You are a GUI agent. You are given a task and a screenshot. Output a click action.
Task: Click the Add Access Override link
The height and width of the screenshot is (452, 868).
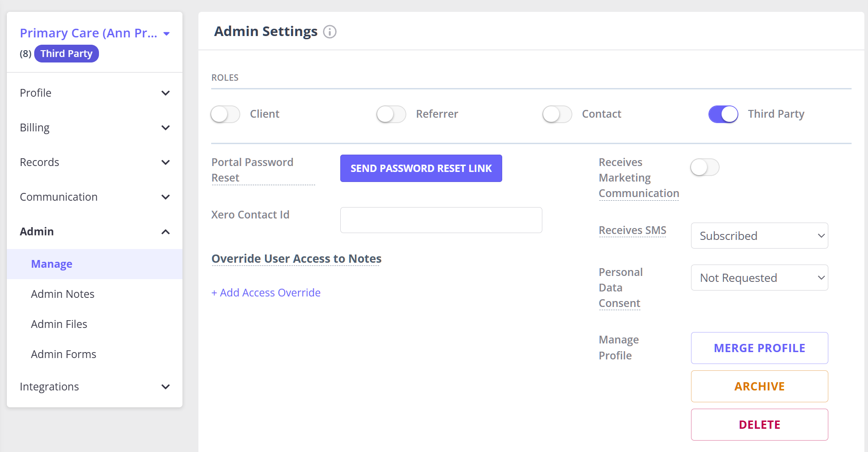pyautogui.click(x=266, y=293)
